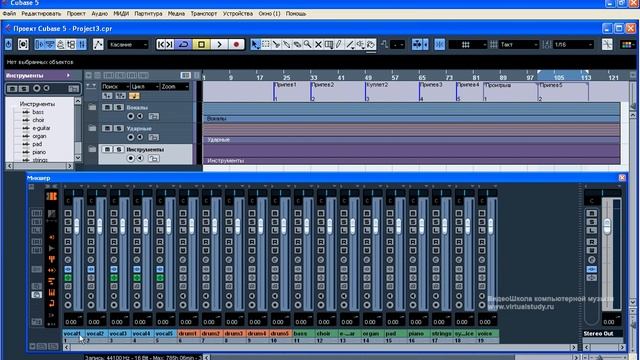Mute the Вокалы folder track

(107, 107)
